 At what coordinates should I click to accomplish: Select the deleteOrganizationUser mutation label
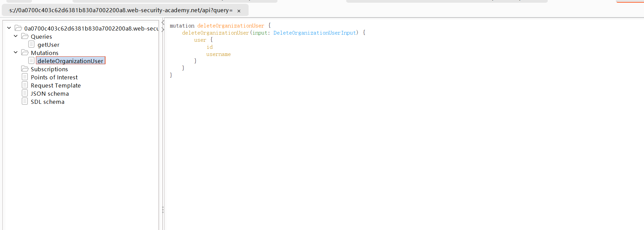pyautogui.click(x=71, y=61)
